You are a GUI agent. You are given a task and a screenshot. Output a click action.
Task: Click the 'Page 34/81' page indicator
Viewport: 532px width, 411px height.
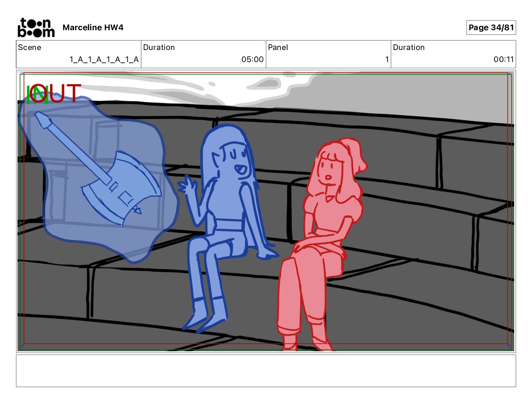point(491,28)
